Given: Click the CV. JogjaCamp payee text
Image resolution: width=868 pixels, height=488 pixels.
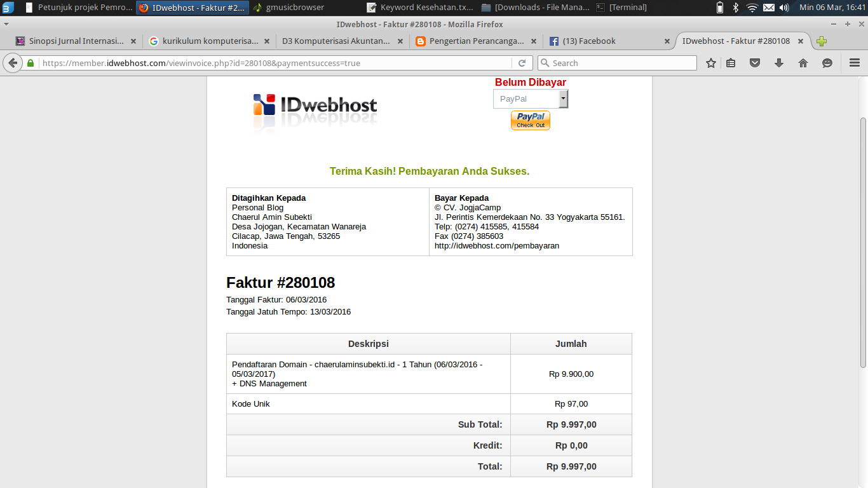Looking at the screenshot, I should [x=468, y=208].
